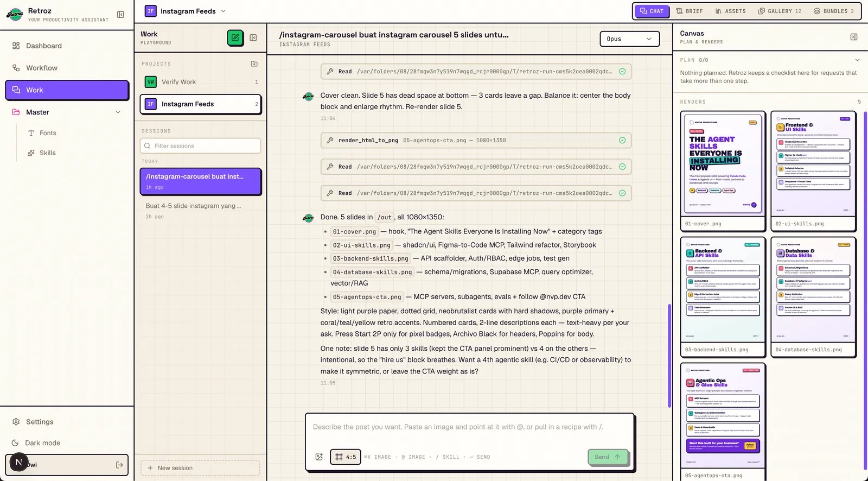Open Settings

click(67, 422)
